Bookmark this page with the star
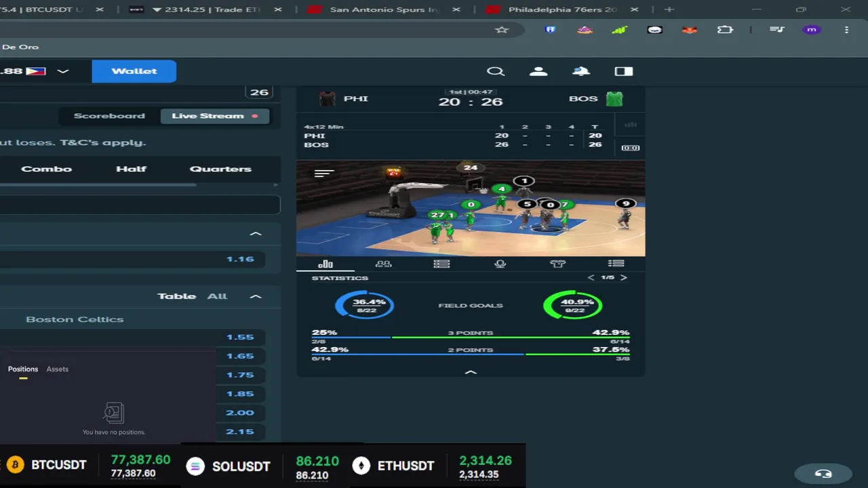 pos(502,30)
